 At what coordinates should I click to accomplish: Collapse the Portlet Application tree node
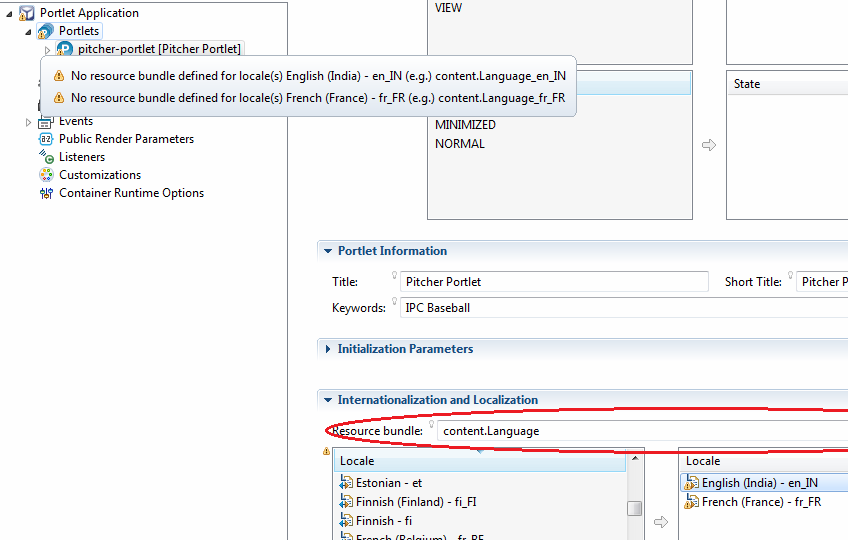pos(10,13)
